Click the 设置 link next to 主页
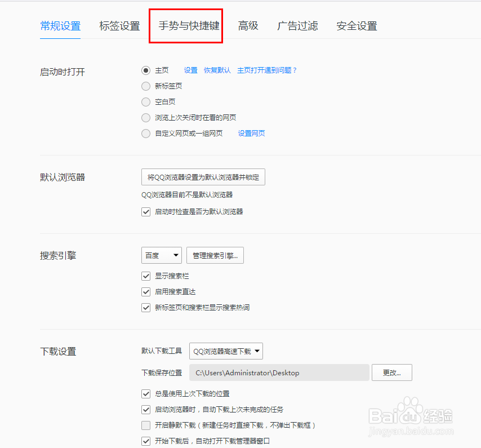The height and width of the screenshot is (448, 481). pyautogui.click(x=190, y=70)
